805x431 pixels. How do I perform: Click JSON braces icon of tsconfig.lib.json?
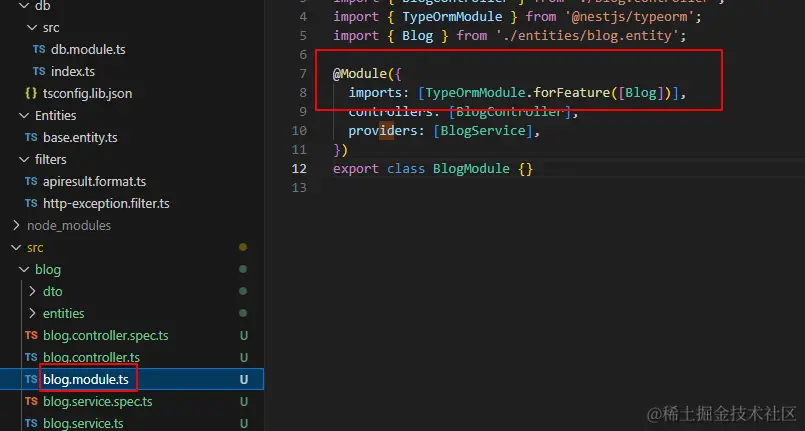coord(31,93)
